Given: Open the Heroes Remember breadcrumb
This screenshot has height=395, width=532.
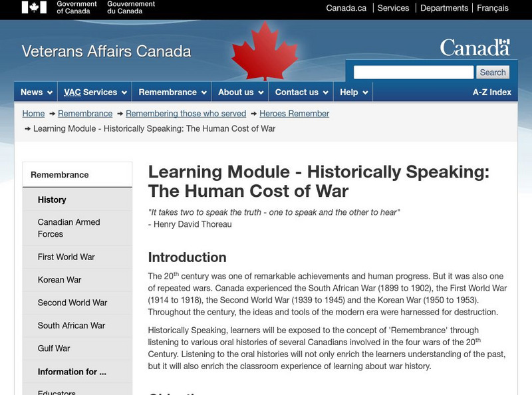Looking at the screenshot, I should tap(294, 114).
